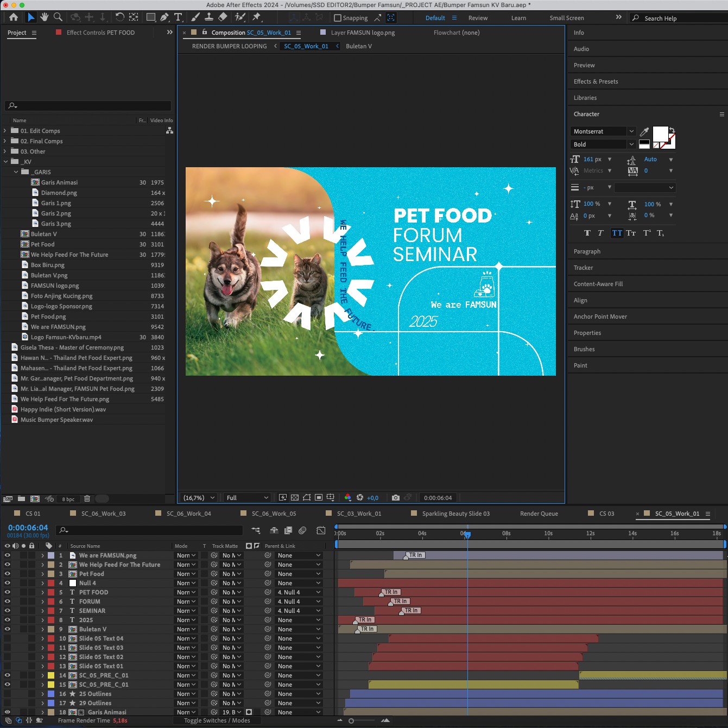
Task: Hide the We are FAMSUN.png layer
Action: [8, 555]
